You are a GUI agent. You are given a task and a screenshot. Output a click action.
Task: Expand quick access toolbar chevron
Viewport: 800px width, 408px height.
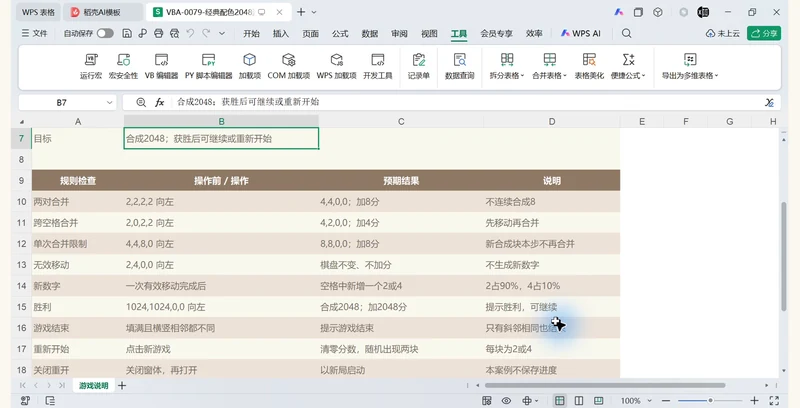pyautogui.click(x=222, y=33)
